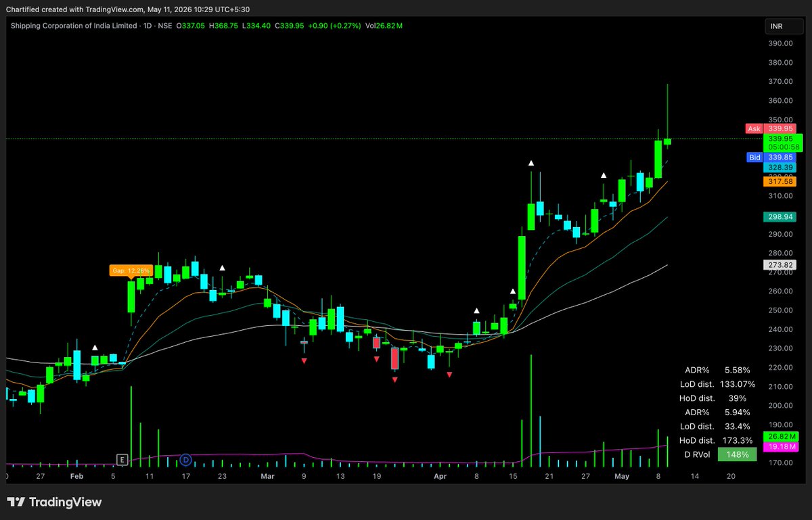Click the D RVol label in table
812x520 pixels.
pos(696,454)
